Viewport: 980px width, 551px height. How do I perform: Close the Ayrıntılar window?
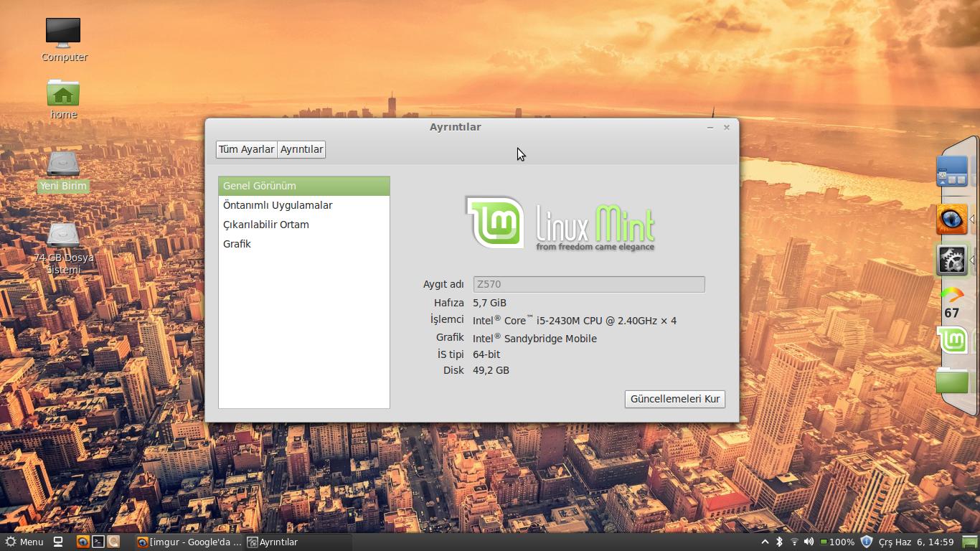(x=727, y=127)
